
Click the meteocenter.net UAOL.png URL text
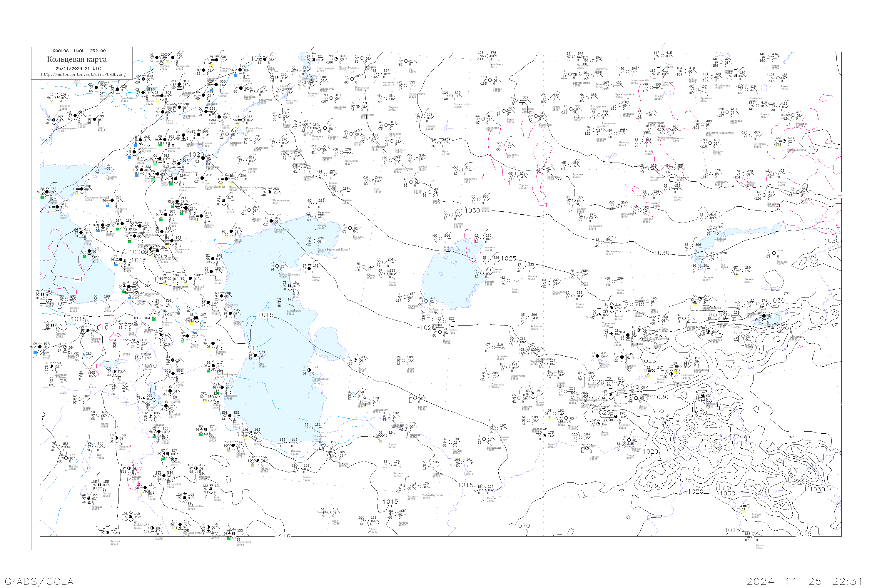coord(83,75)
